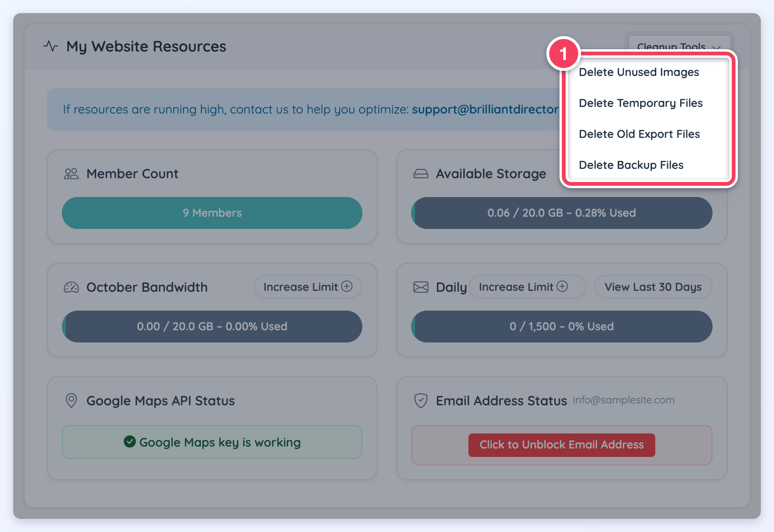Click the info@samplesite.com address text
The image size is (774, 532).
click(x=623, y=400)
